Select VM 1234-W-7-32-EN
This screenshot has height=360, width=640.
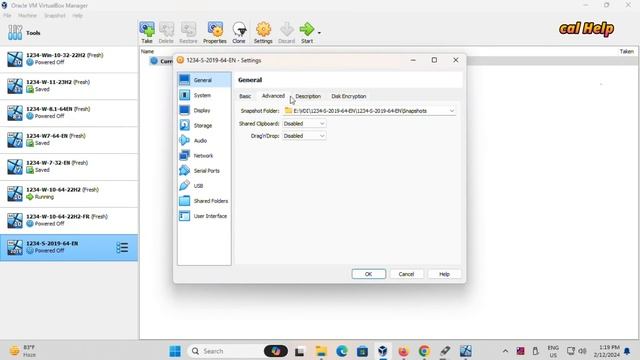[x=69, y=167]
